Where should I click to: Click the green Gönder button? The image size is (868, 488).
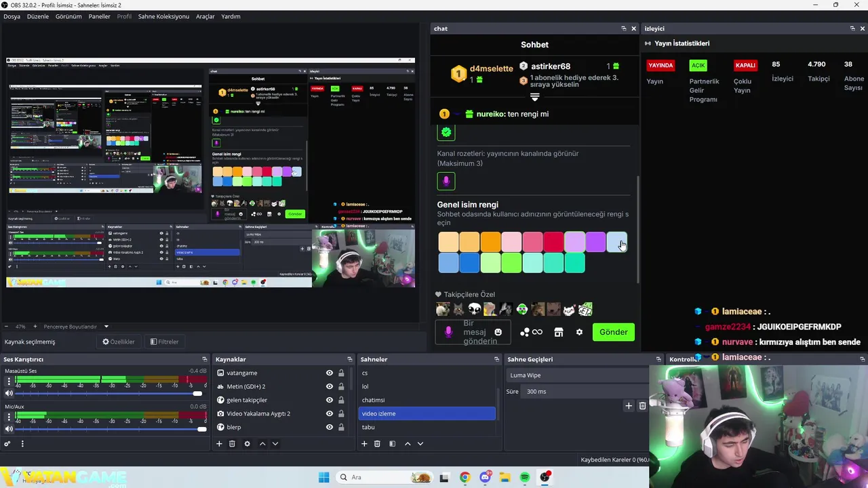(x=614, y=332)
